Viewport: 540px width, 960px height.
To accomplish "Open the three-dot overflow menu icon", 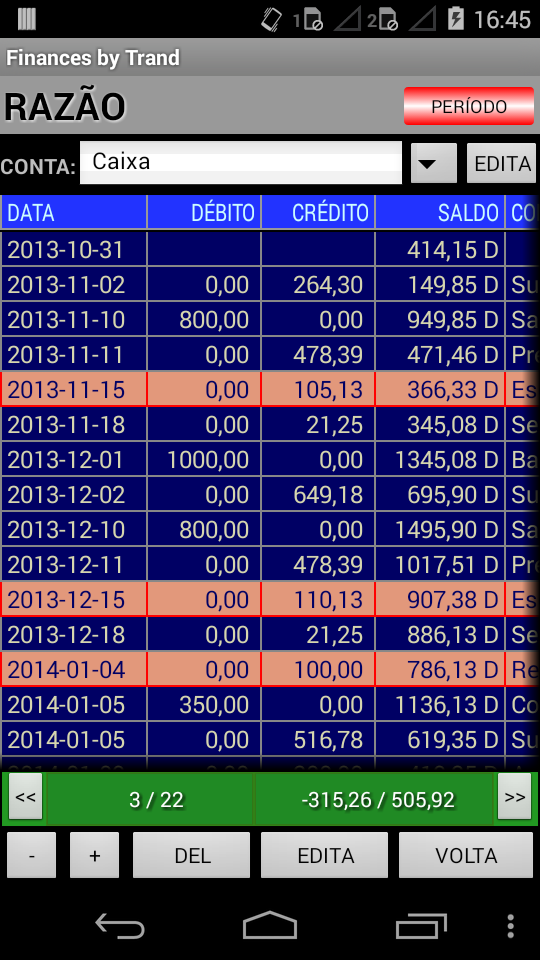I will [511, 926].
